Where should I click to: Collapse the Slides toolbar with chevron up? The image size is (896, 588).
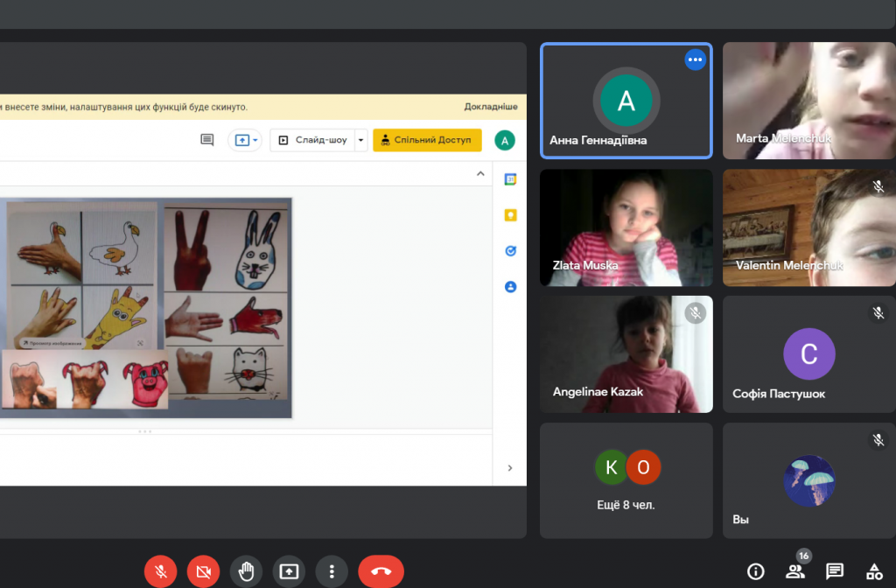tap(479, 174)
